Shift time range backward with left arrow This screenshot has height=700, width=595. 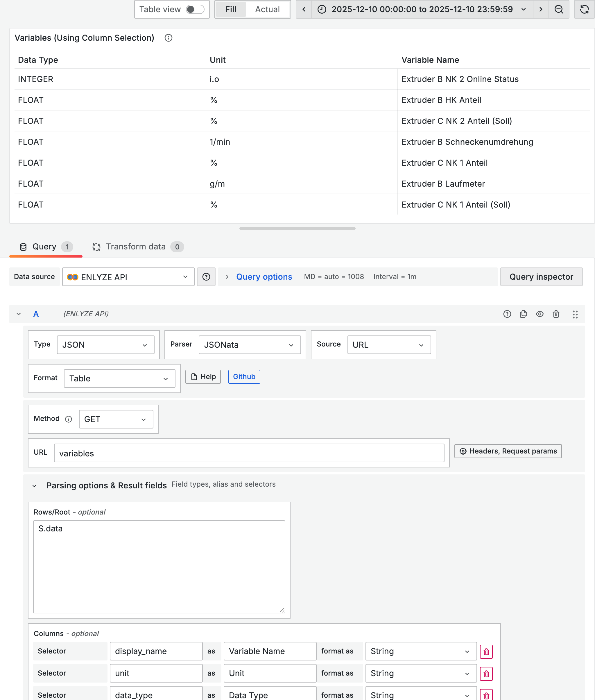pos(304,9)
